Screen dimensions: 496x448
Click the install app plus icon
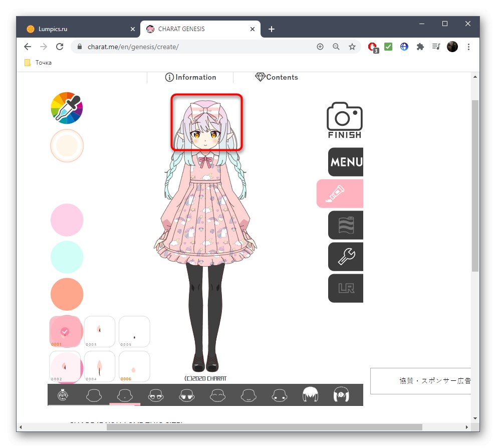coord(320,47)
